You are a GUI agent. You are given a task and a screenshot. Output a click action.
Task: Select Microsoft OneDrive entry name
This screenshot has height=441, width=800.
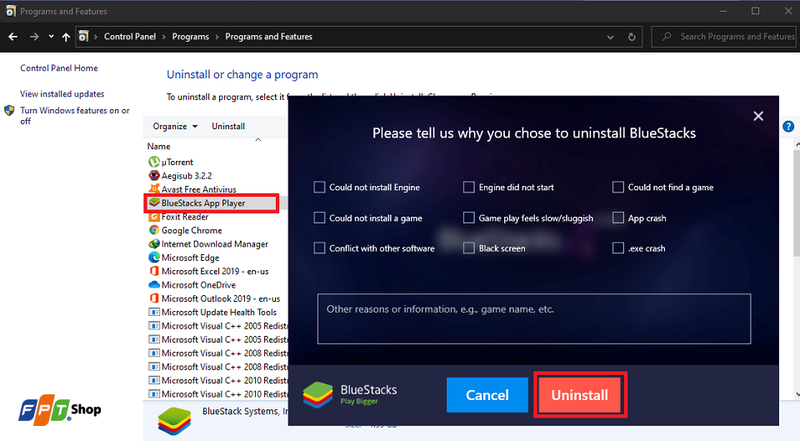(x=198, y=285)
